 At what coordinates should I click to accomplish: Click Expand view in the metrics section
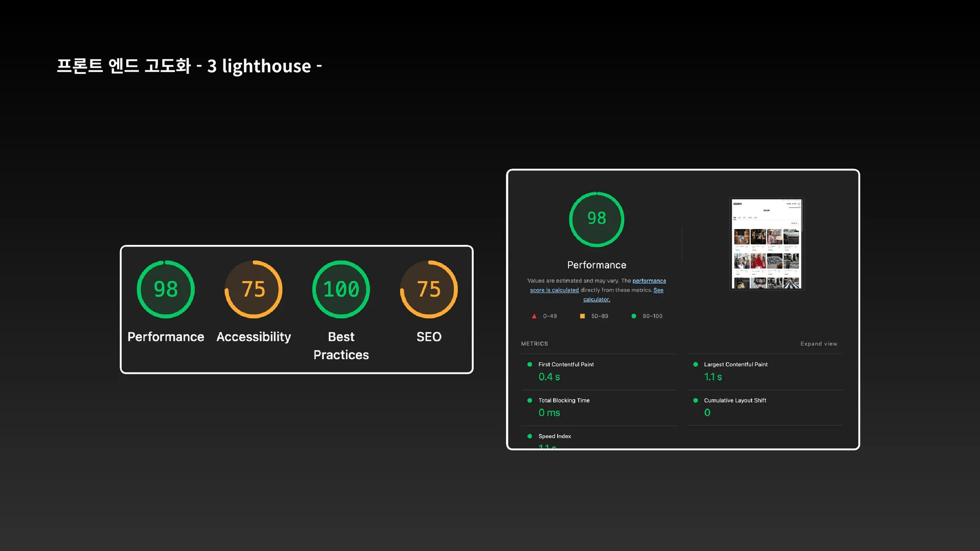point(819,344)
